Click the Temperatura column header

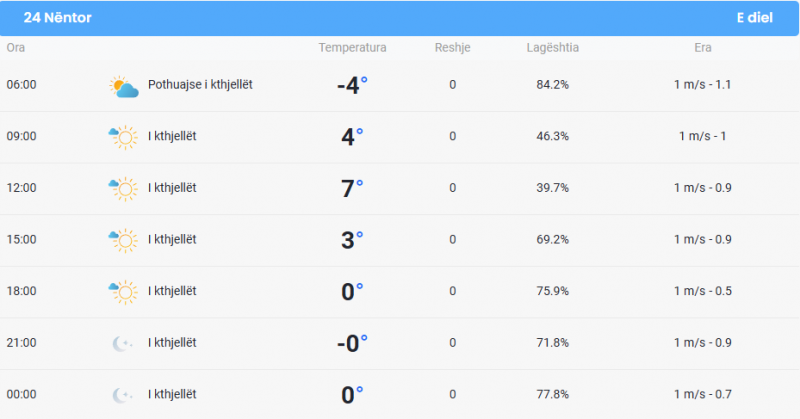(352, 47)
